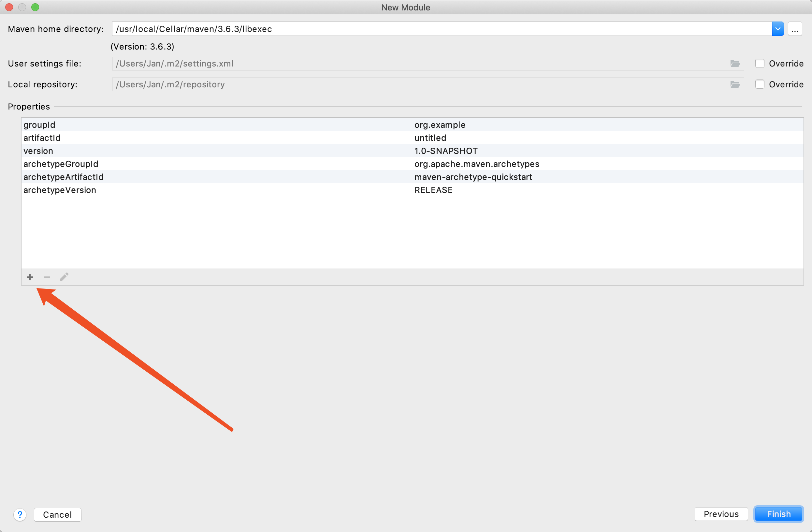Enable Override for User settings file

pyautogui.click(x=760, y=64)
